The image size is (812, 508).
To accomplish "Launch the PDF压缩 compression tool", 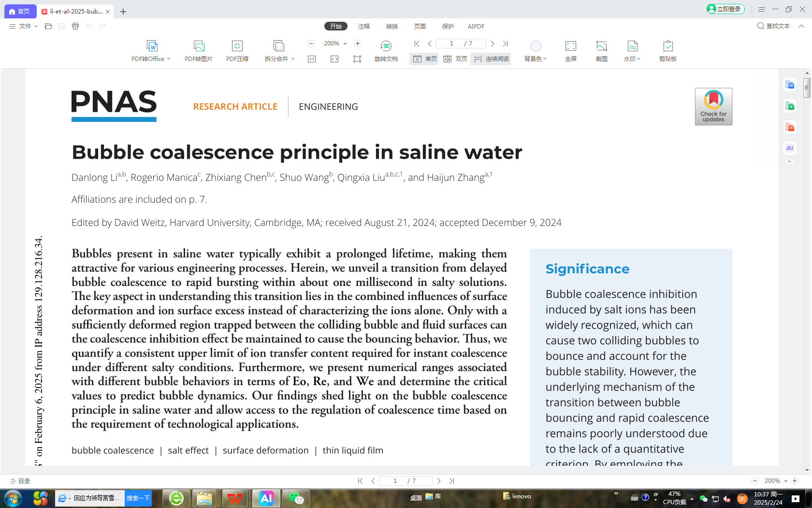I will click(237, 51).
